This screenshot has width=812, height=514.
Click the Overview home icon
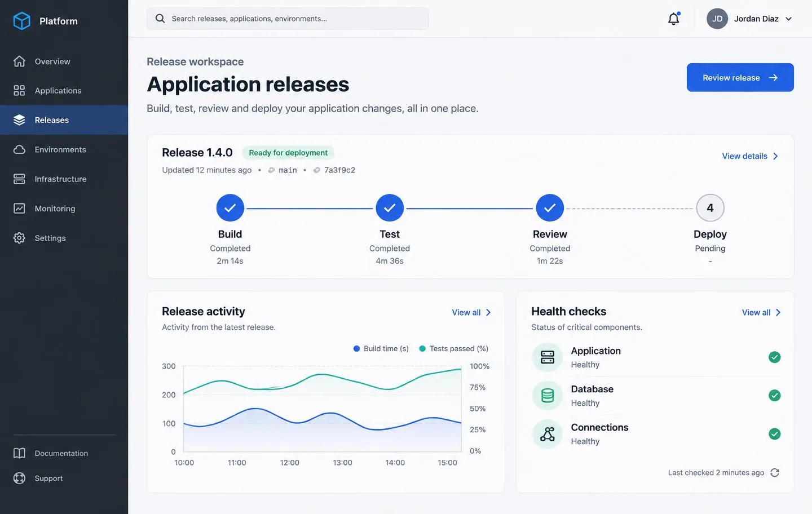[x=19, y=61]
